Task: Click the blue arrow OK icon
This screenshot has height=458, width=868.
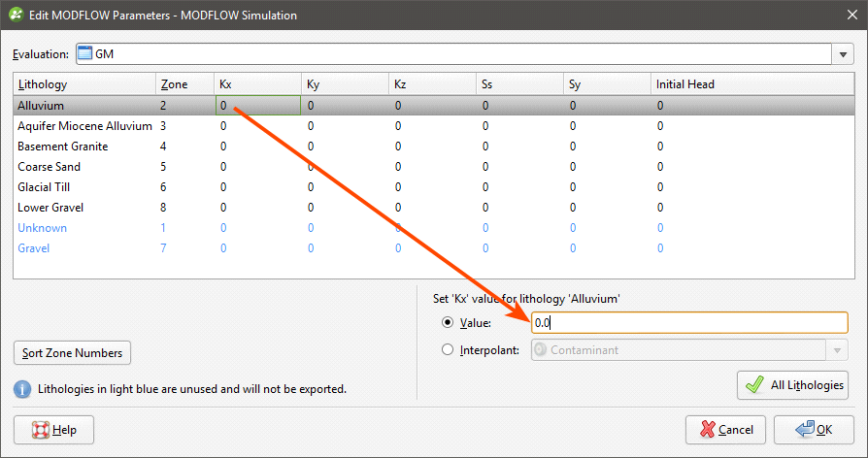Action: (x=804, y=430)
